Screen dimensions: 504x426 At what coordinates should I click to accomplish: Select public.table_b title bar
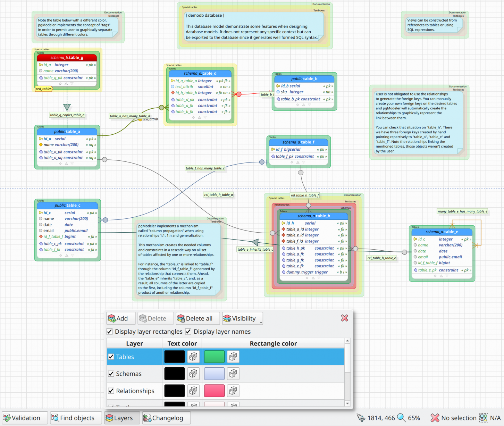304,79
